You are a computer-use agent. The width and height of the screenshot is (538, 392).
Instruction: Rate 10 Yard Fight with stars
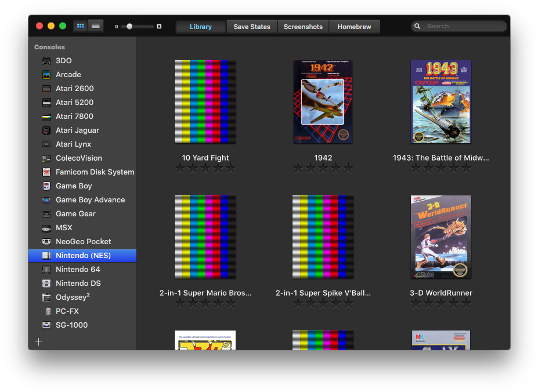[x=205, y=168]
